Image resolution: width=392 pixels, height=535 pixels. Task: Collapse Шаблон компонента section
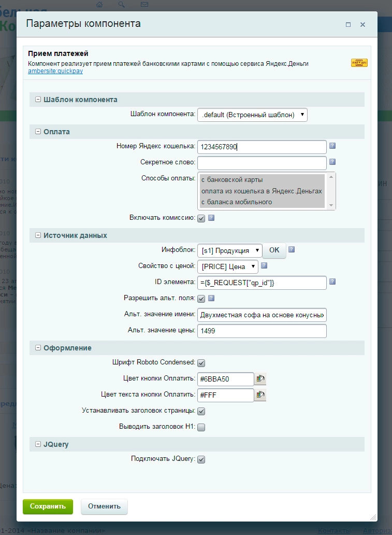click(x=38, y=100)
